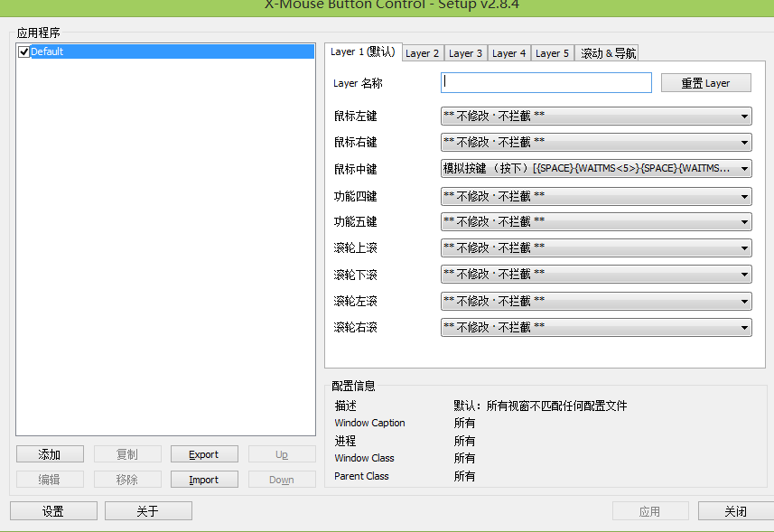Image resolution: width=774 pixels, height=532 pixels.
Task: Open the 滚轮下滚 dropdown
Action: point(596,274)
